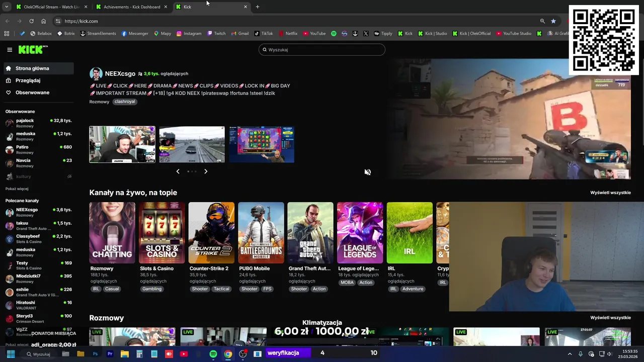
Task: Open followed channel meduska
Action: 39,136
